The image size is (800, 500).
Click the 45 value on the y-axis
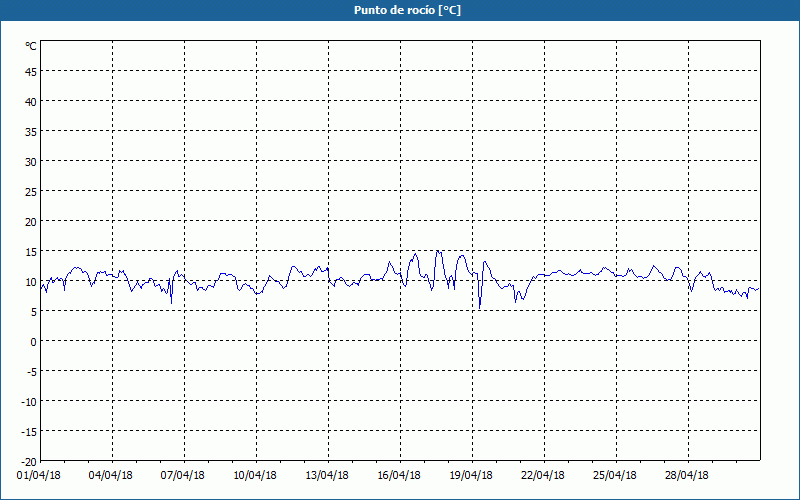[31, 72]
